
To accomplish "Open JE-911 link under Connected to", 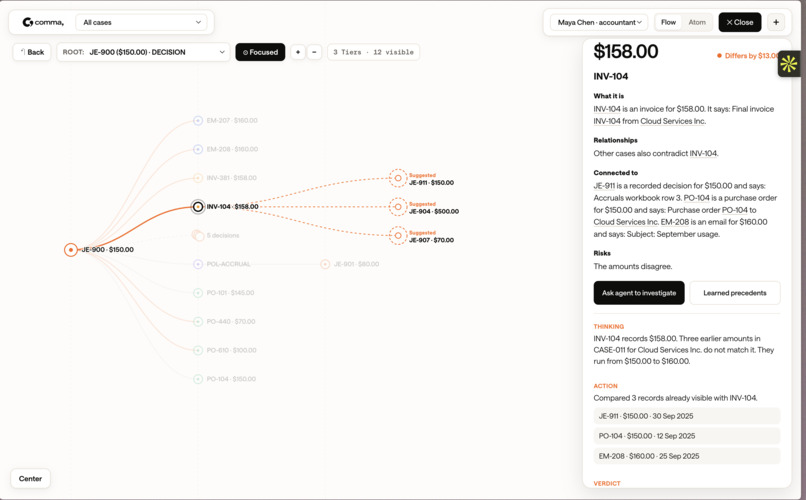I will (x=604, y=186).
